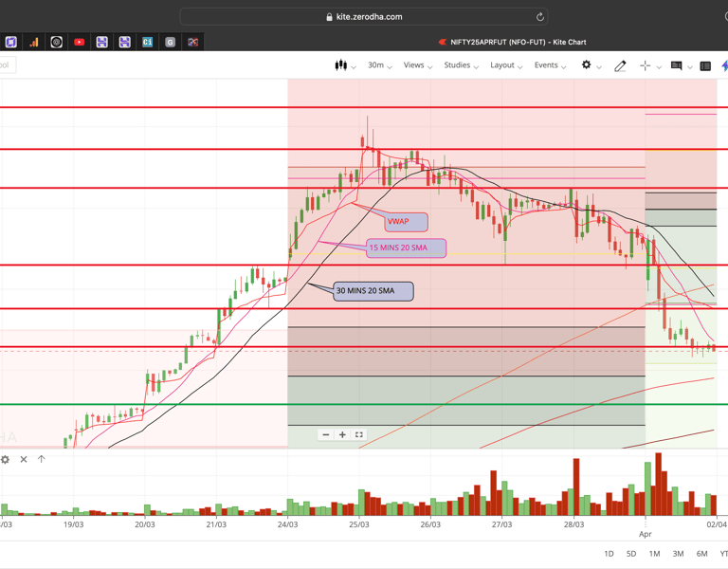Open the 30m interval dropdown

(380, 65)
